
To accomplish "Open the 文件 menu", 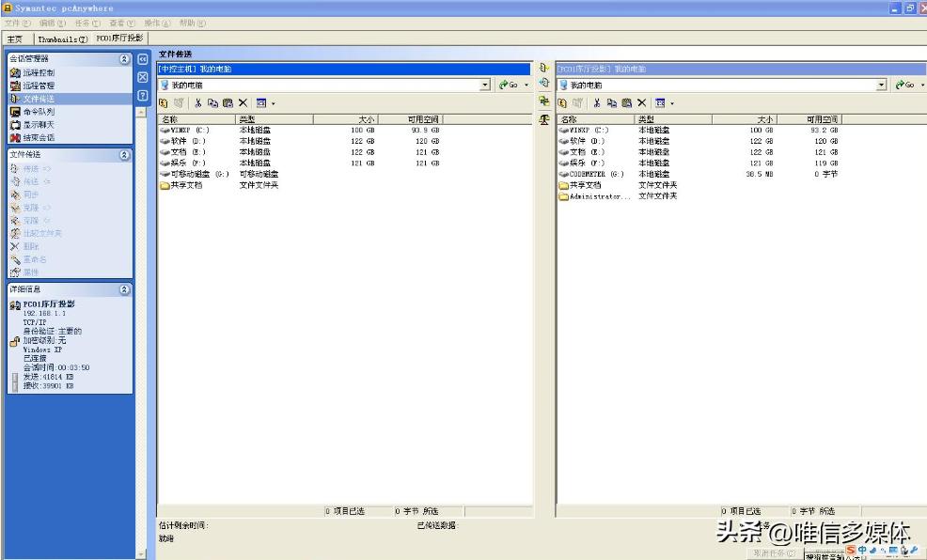I will click(18, 23).
